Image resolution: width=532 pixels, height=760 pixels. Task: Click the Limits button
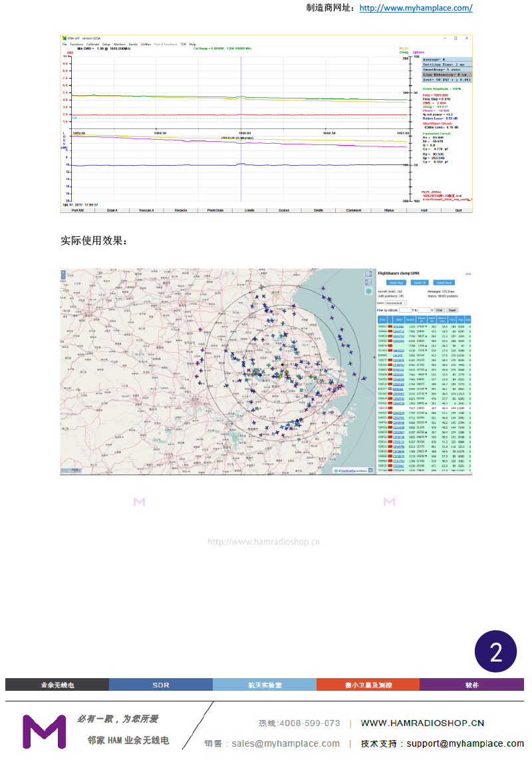pos(249,210)
